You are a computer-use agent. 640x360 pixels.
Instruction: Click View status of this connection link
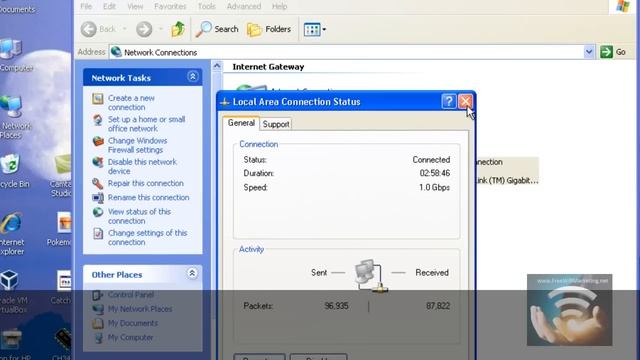coord(139,216)
